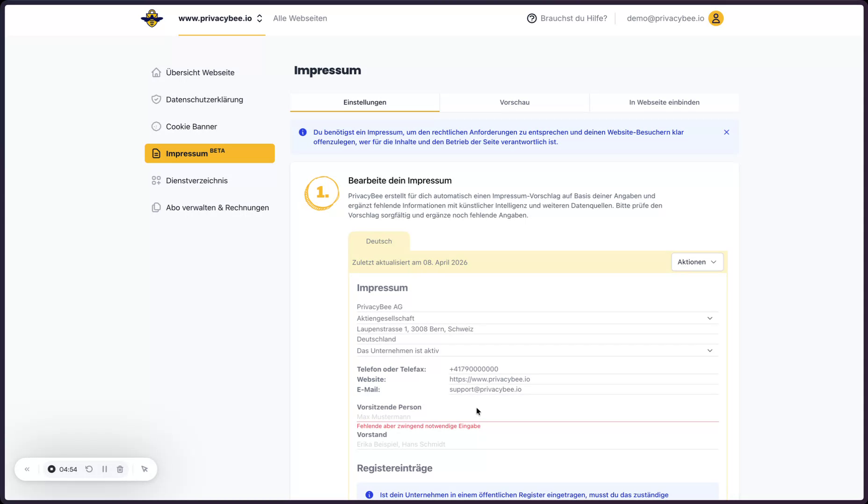Toggle the cursor effects icon in recording toolbar
This screenshot has width=868, height=504.
pos(145,469)
